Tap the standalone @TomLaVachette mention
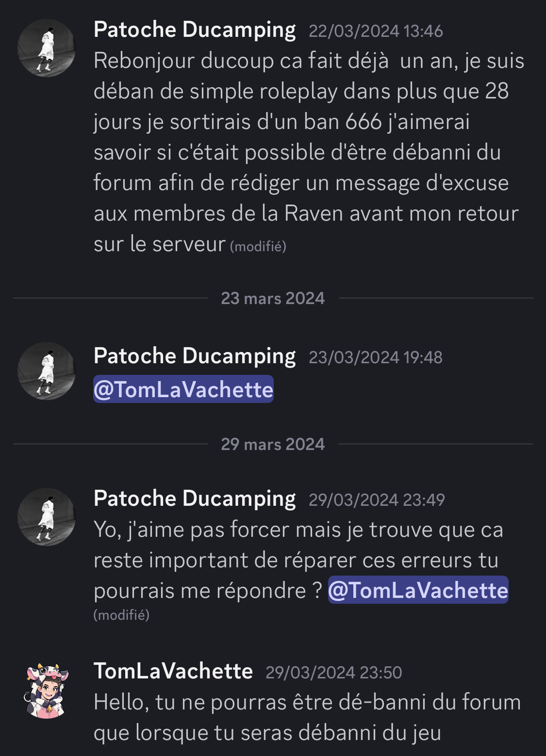The image size is (546, 756). pos(183,389)
